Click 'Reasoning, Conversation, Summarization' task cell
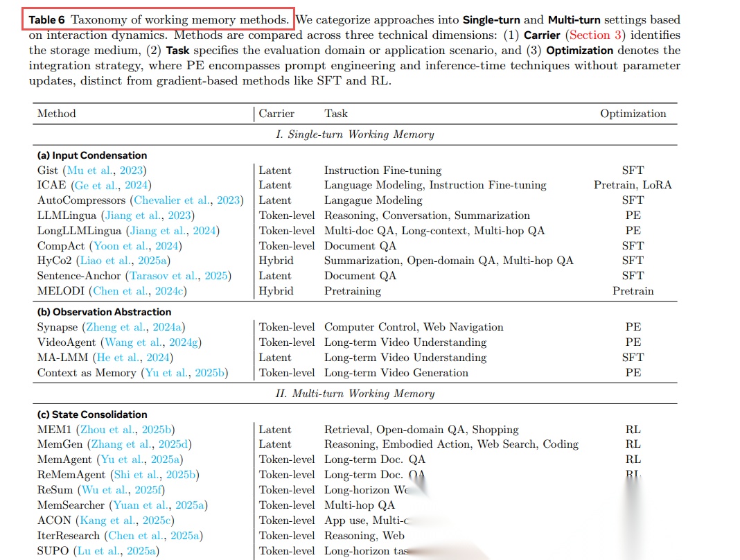 point(427,216)
